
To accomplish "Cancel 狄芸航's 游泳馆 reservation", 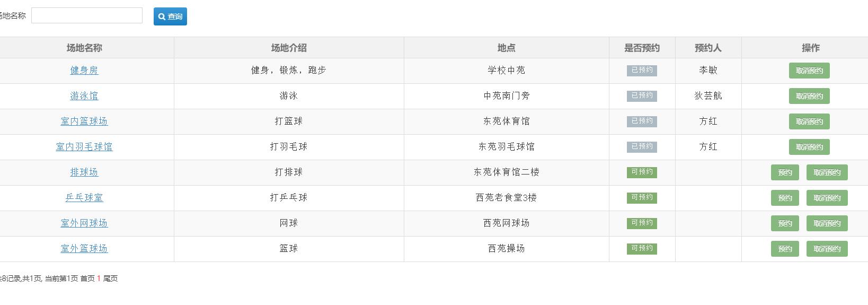I will click(809, 96).
